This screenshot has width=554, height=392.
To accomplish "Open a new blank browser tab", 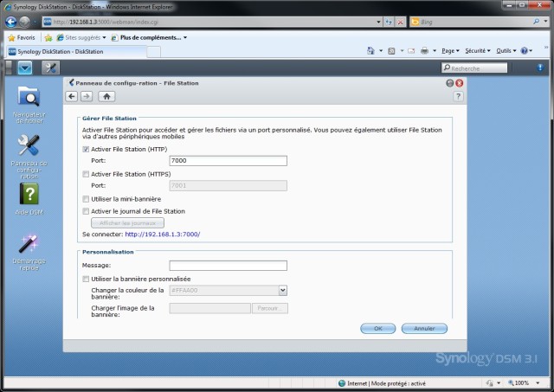I will pyautogui.click(x=153, y=52).
